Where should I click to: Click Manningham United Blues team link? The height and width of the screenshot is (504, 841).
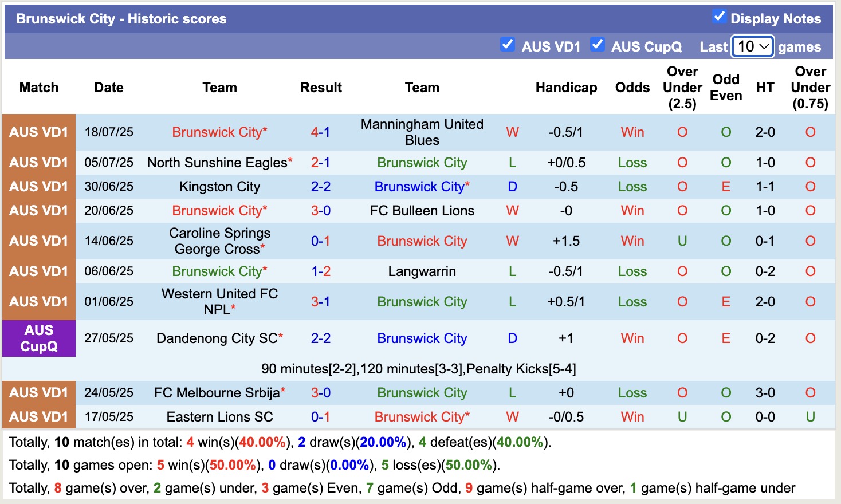point(422,132)
